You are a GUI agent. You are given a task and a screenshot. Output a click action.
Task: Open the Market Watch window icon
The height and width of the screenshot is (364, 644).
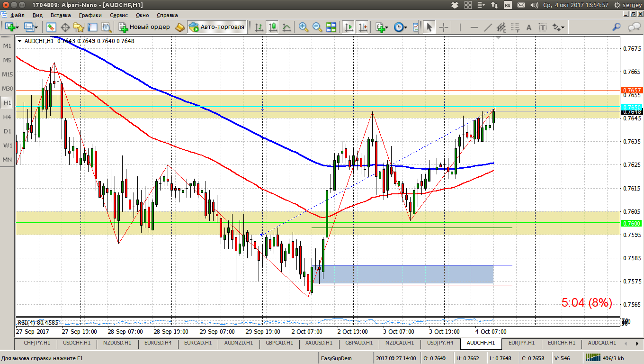click(x=51, y=27)
